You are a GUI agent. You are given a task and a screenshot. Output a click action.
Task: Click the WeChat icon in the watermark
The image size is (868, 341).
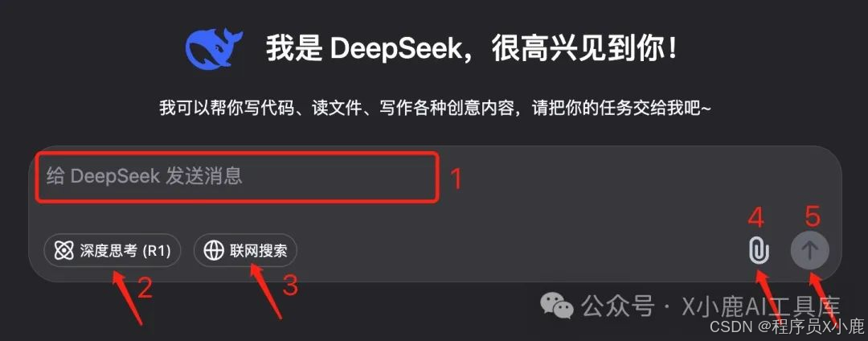[557, 306]
